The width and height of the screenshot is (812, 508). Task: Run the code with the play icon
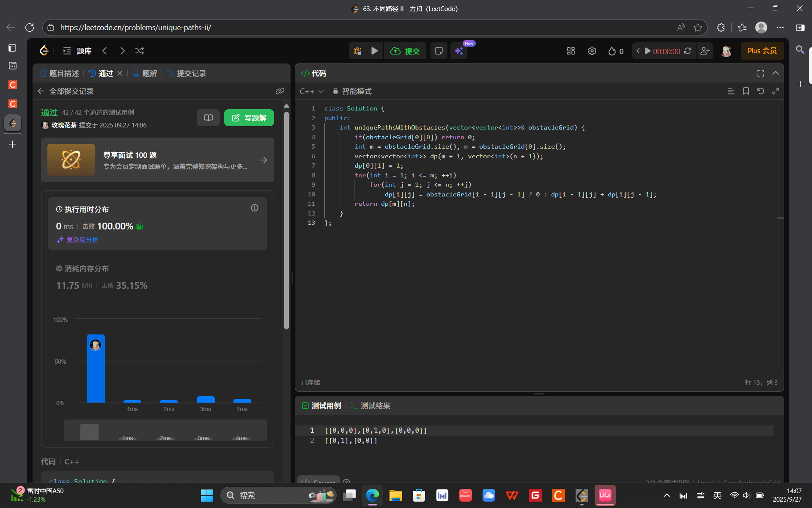point(375,51)
